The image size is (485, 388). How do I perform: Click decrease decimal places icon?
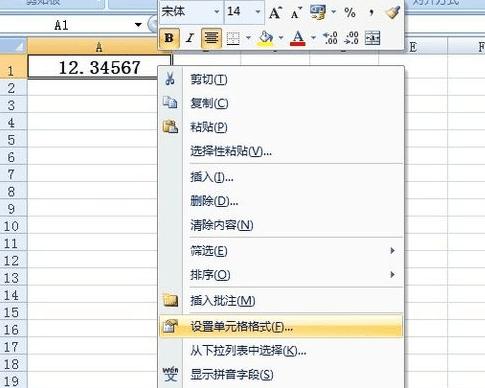tap(351, 38)
